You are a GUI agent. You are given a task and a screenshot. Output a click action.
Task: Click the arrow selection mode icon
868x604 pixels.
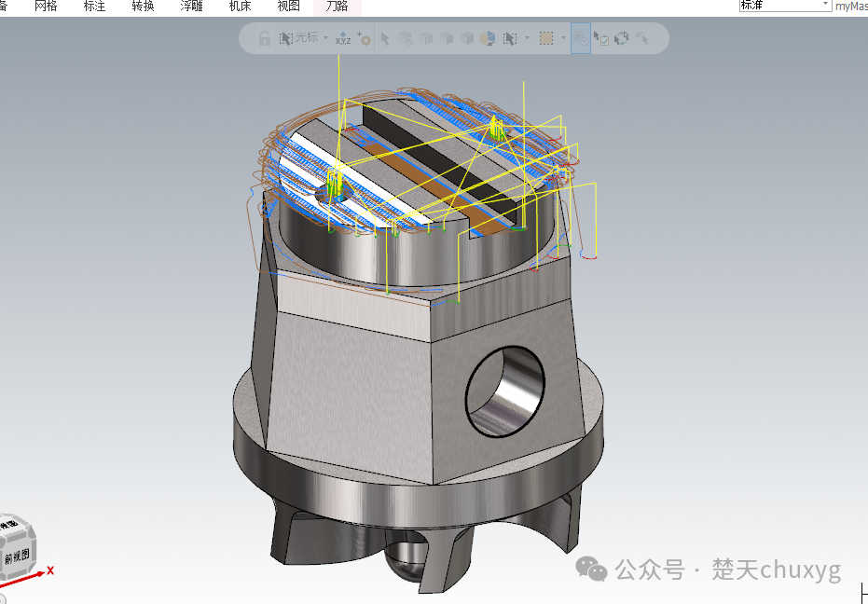click(385, 38)
